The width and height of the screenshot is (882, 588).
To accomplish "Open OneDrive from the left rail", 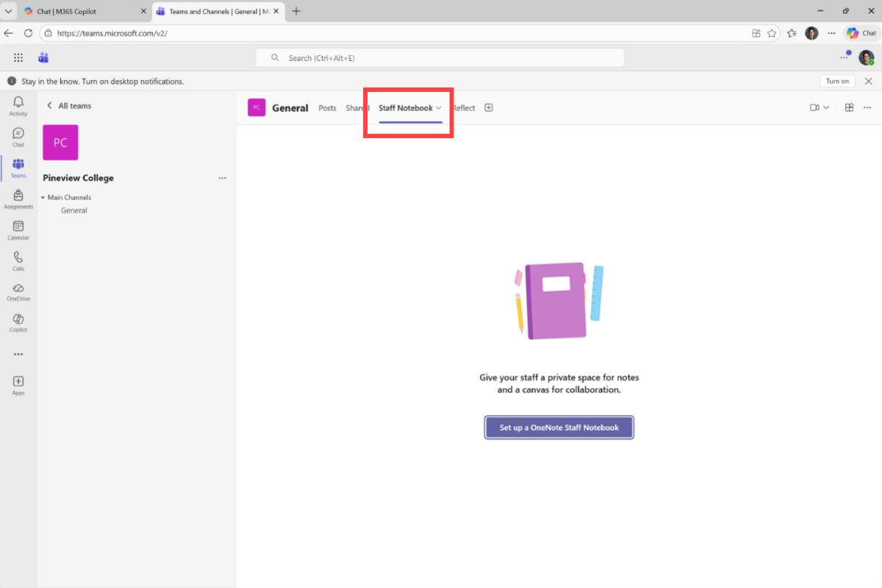I will tap(18, 292).
